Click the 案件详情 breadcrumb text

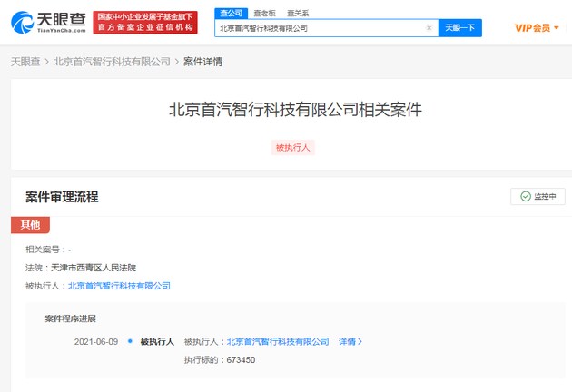[x=202, y=62]
